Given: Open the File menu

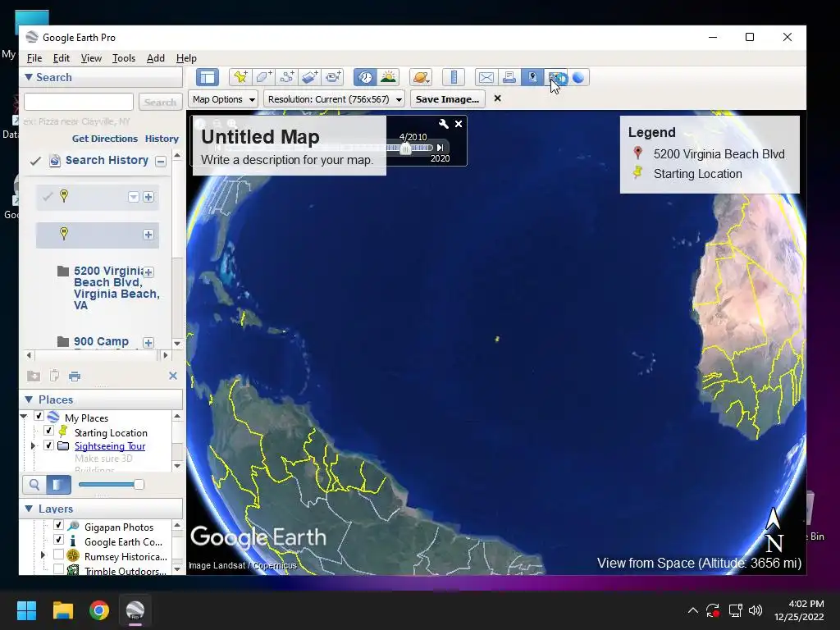Looking at the screenshot, I should coord(34,58).
